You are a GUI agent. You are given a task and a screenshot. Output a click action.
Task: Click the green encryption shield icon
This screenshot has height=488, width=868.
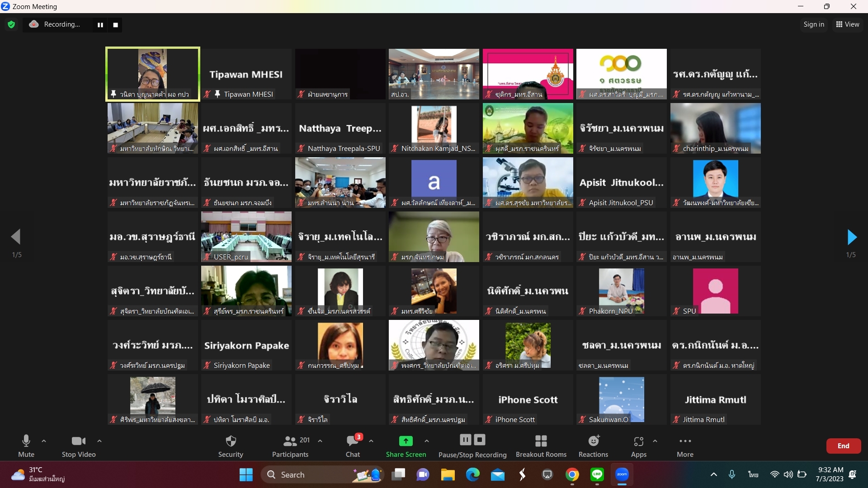(11, 25)
